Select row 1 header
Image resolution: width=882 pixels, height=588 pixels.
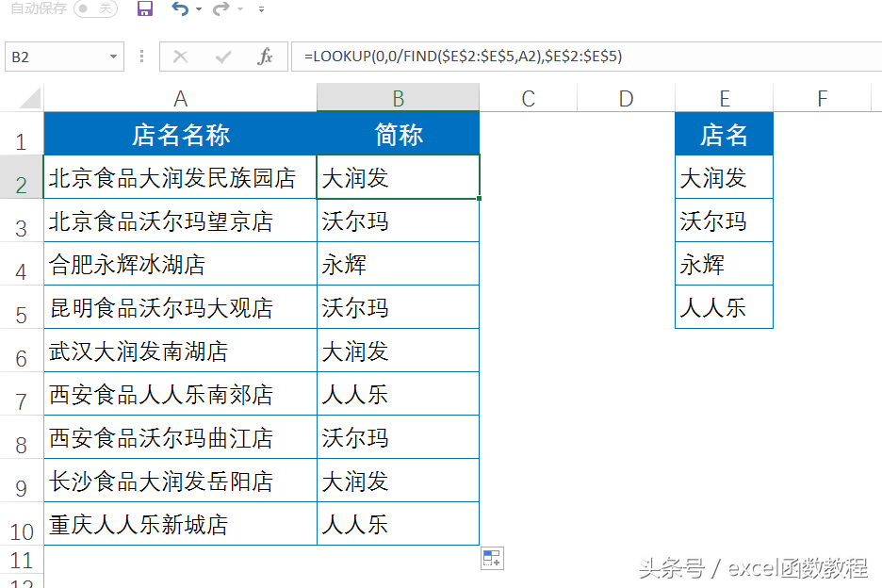coord(22,134)
